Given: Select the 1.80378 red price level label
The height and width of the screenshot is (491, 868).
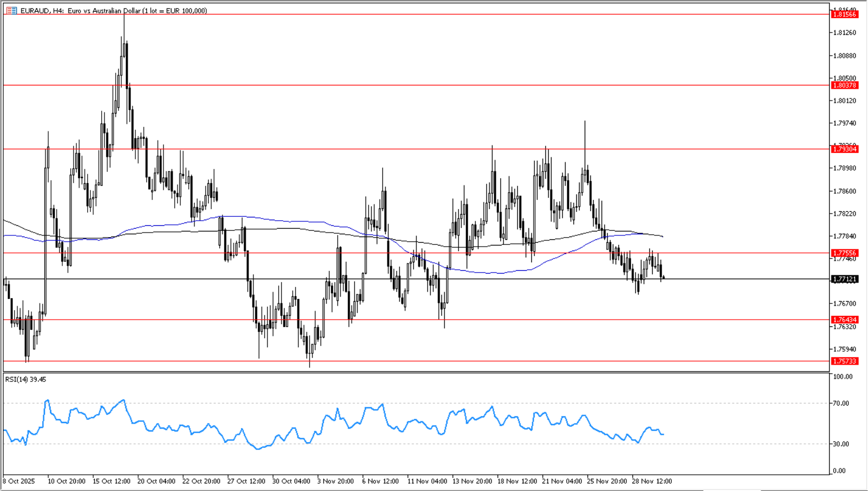Looking at the screenshot, I should (844, 85).
